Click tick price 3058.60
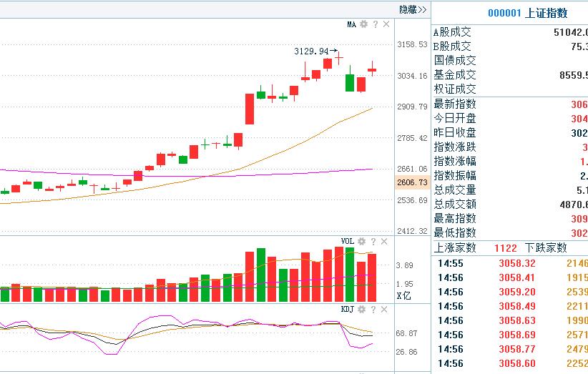This screenshot has height=374, width=588. [x=517, y=363]
